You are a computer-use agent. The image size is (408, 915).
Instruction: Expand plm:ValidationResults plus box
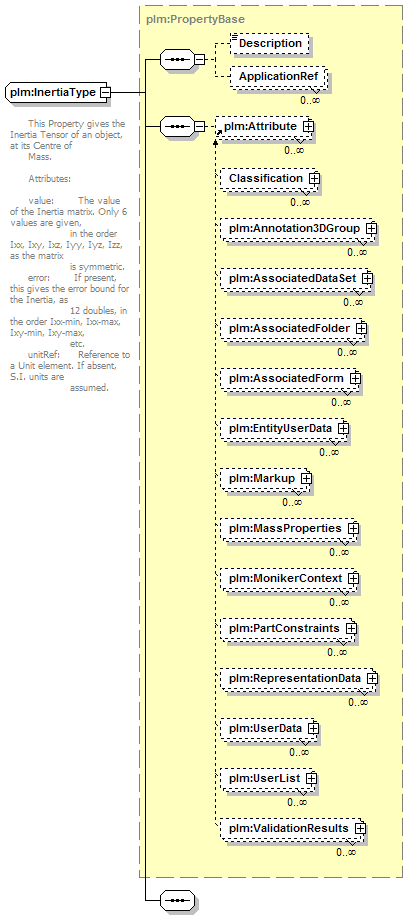point(360,828)
